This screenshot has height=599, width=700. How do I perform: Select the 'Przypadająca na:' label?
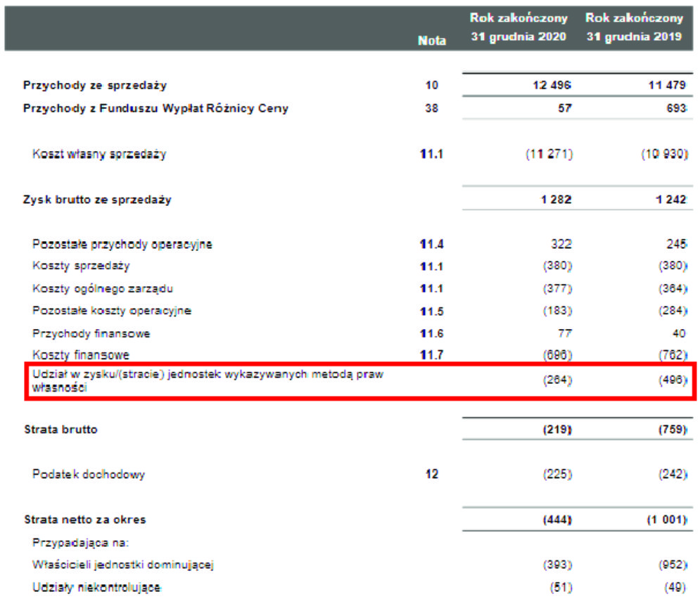(x=80, y=543)
